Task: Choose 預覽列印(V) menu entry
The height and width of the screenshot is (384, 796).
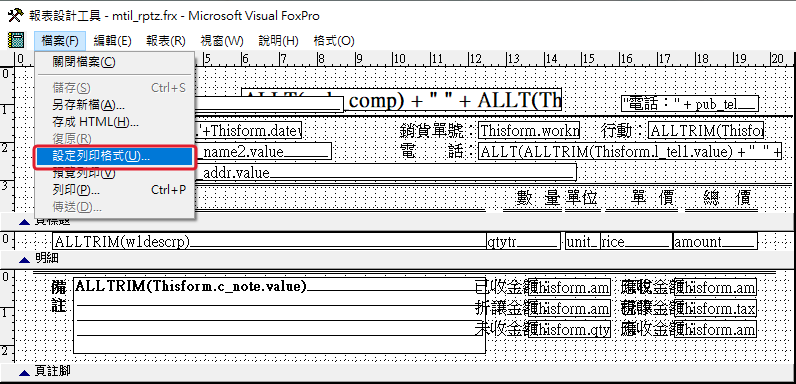Action: tap(115, 173)
